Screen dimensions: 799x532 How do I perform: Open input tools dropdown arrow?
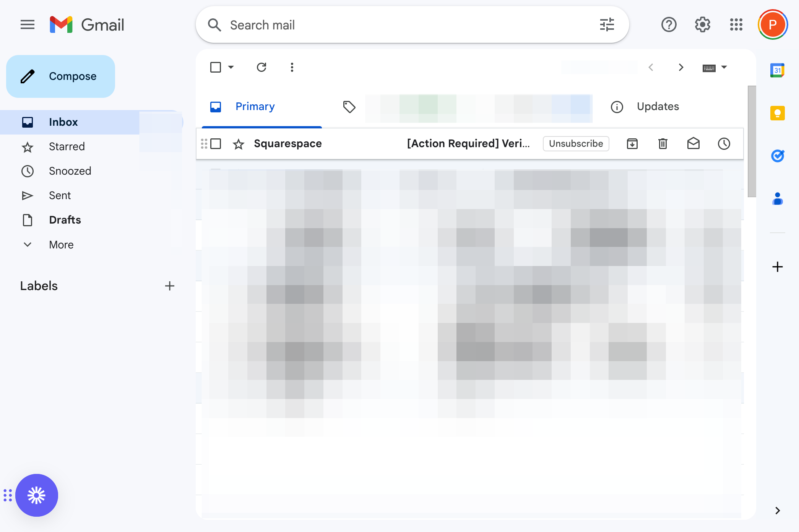coord(724,67)
